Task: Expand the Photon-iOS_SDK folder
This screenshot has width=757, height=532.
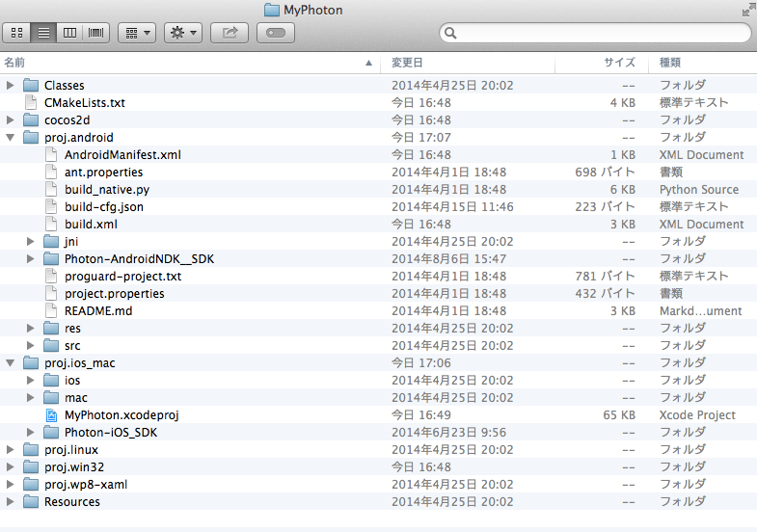Action: [31, 433]
